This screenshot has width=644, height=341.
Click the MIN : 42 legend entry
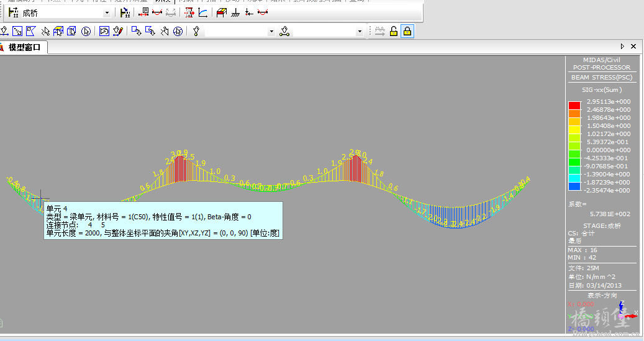click(582, 257)
